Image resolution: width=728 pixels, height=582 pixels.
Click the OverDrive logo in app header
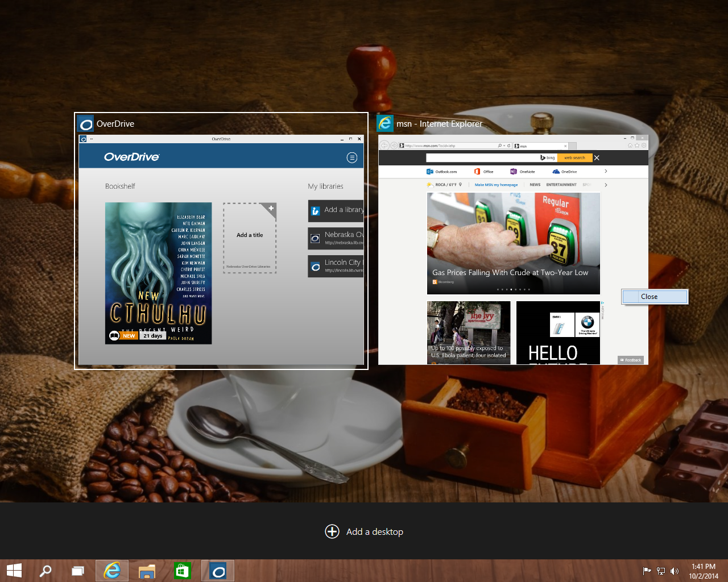[131, 157]
